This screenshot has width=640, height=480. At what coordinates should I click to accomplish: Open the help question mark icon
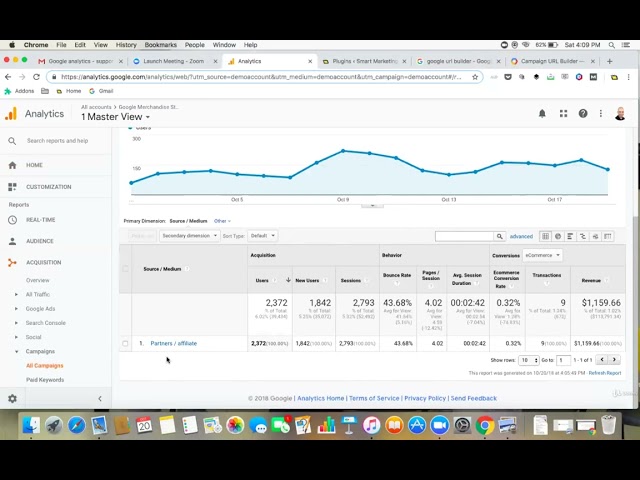[x=583, y=113]
